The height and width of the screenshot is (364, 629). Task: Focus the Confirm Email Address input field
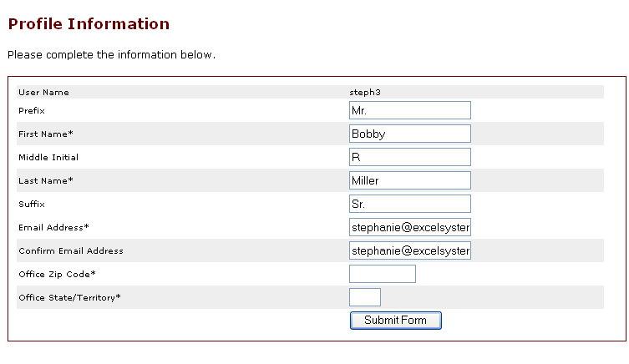pyautogui.click(x=410, y=250)
